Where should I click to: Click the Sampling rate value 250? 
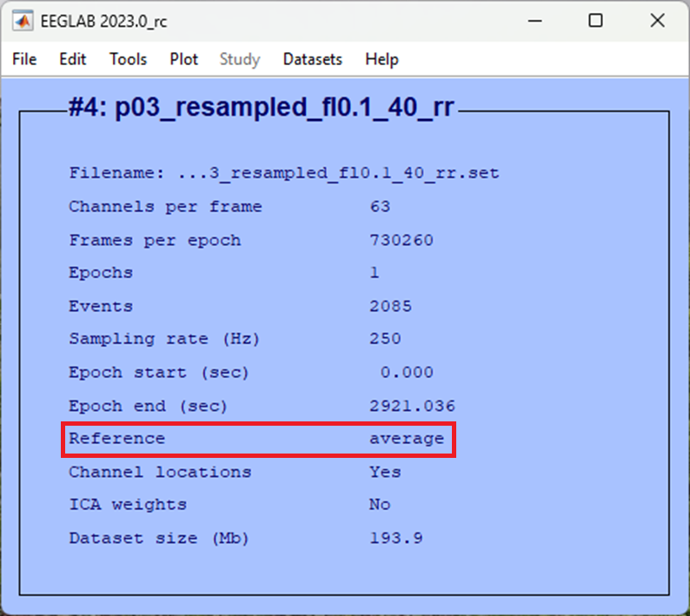tap(385, 339)
